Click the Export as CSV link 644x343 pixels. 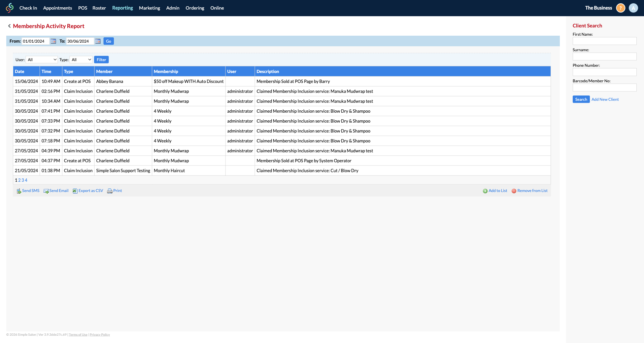tap(90, 191)
